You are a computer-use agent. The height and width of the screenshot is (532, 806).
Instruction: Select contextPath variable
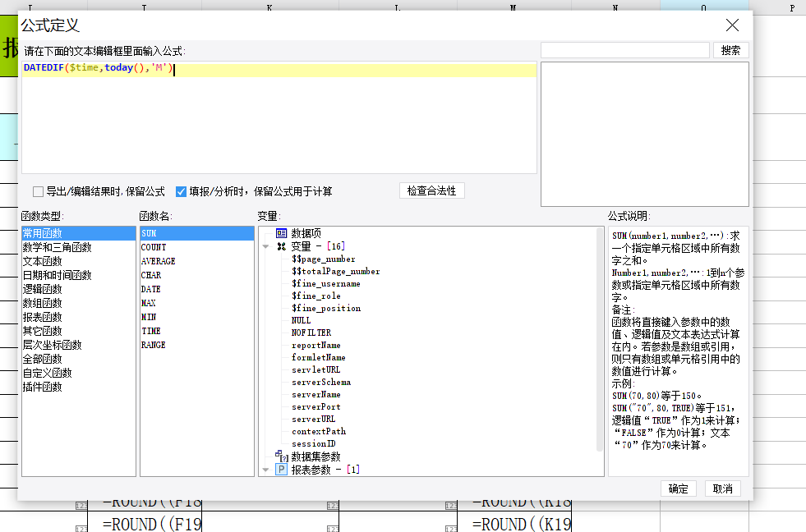[x=319, y=431]
